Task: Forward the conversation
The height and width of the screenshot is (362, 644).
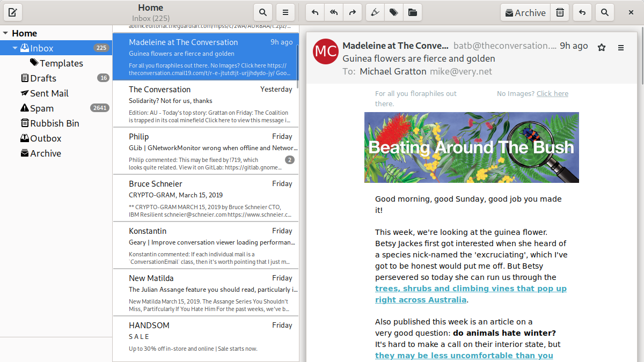Action: coord(353,12)
